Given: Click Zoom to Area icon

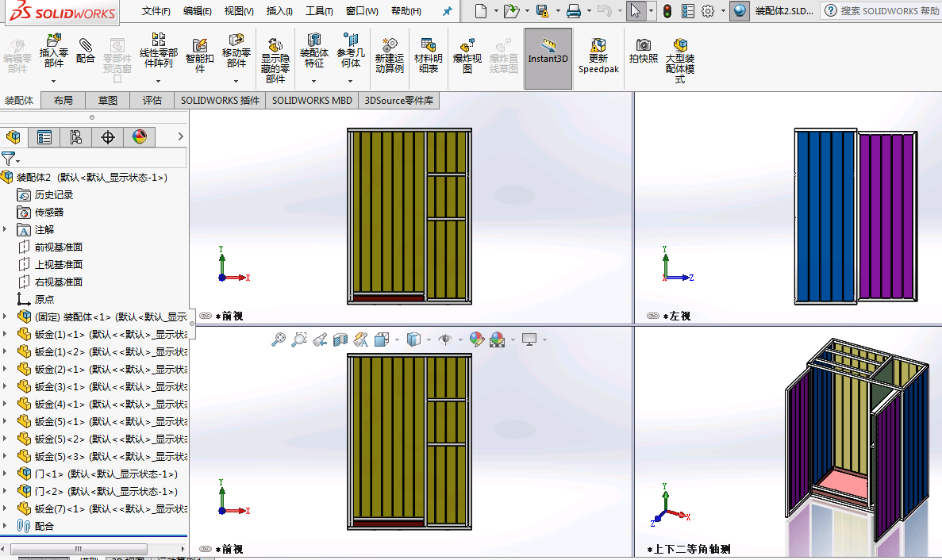Looking at the screenshot, I should point(298,339).
